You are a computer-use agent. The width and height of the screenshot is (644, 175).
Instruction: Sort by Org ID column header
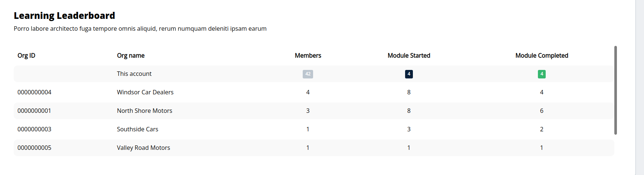click(26, 55)
